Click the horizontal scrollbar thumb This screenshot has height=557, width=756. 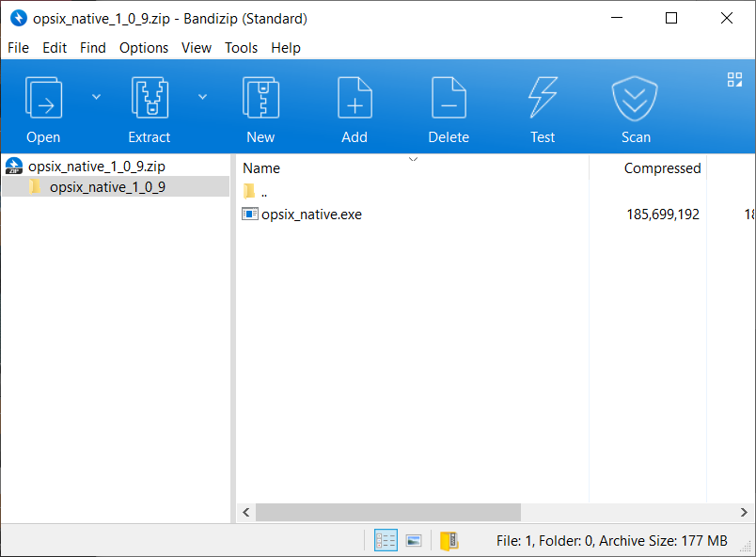pos(388,512)
